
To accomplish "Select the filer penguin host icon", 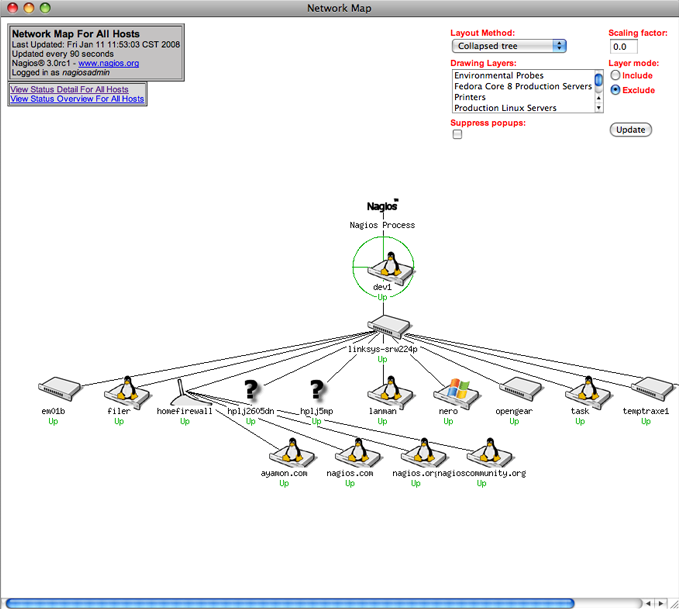I will [x=126, y=392].
